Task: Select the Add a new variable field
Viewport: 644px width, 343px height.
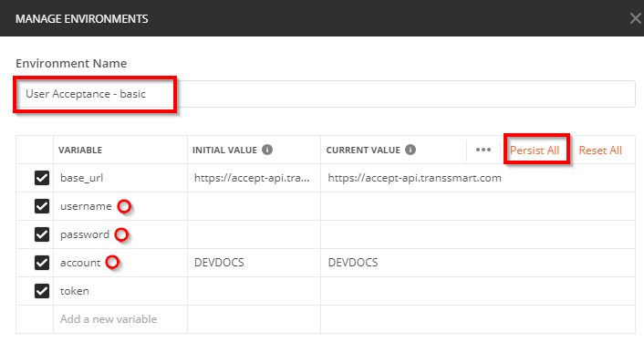Action: point(120,319)
